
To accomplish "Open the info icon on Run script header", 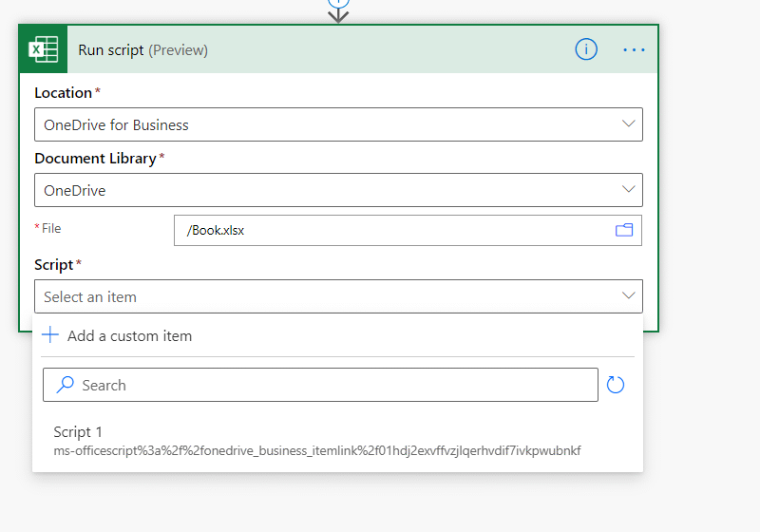I will pos(586,49).
